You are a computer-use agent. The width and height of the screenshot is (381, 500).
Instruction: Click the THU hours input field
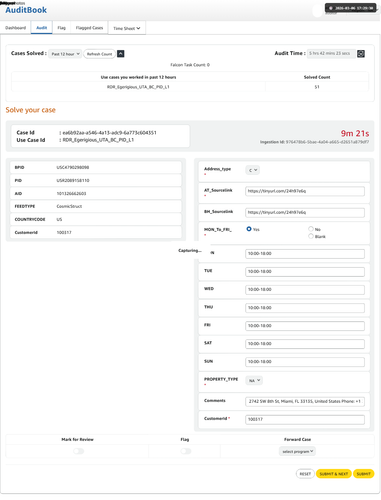point(305,308)
